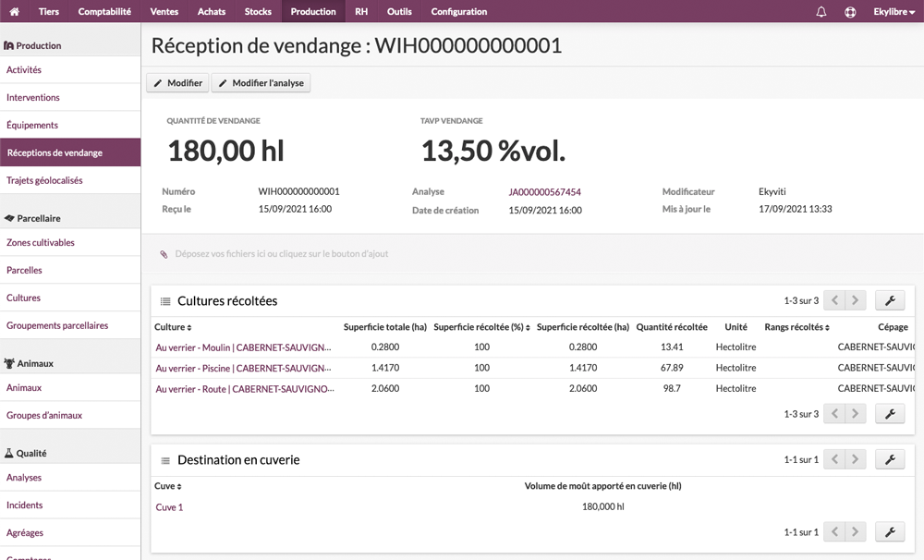Click the Modifier l'analyse button
The width and height of the screenshot is (924, 560).
pyautogui.click(x=261, y=83)
